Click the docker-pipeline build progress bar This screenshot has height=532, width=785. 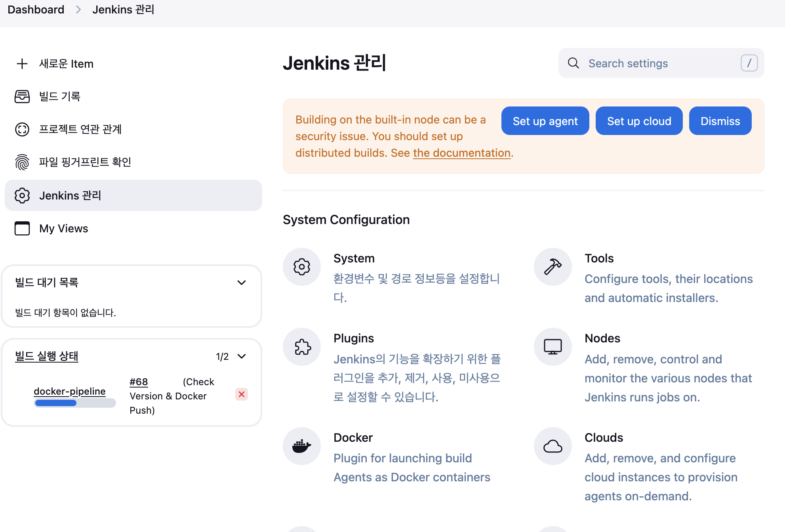[x=75, y=403]
